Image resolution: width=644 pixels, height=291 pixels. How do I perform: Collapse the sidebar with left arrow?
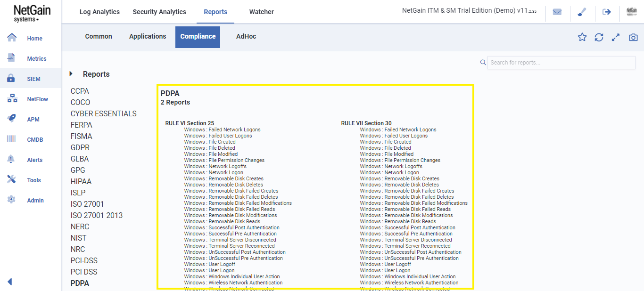[9, 282]
